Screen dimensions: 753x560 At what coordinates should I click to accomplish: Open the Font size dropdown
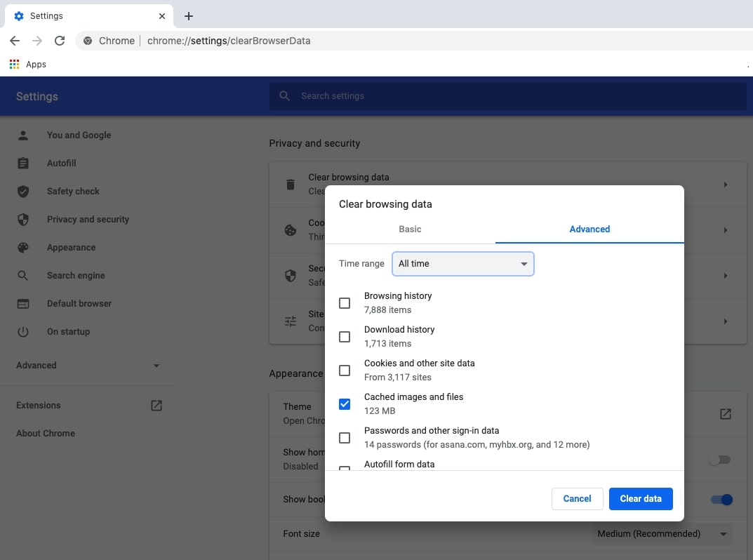662,534
